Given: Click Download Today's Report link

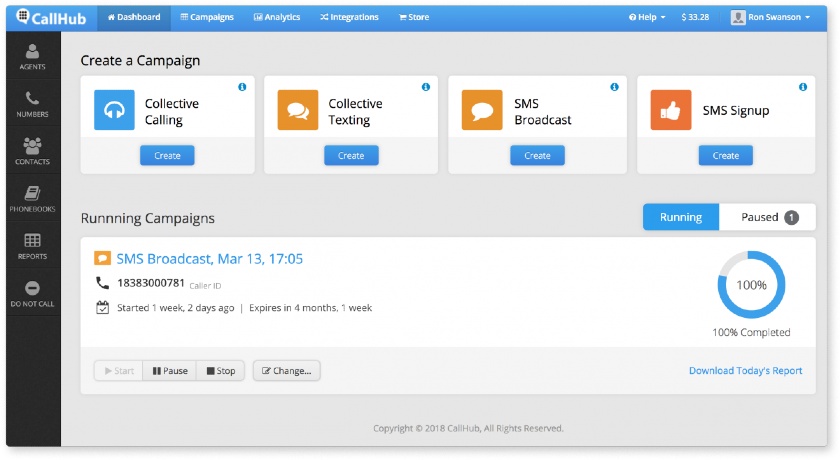Looking at the screenshot, I should tap(745, 371).
